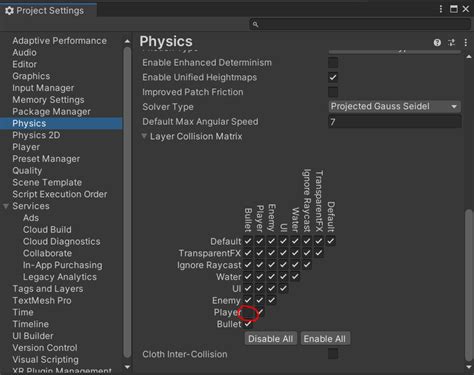Click the Project Settings gear icon
The image size is (474, 375).
tap(9, 11)
